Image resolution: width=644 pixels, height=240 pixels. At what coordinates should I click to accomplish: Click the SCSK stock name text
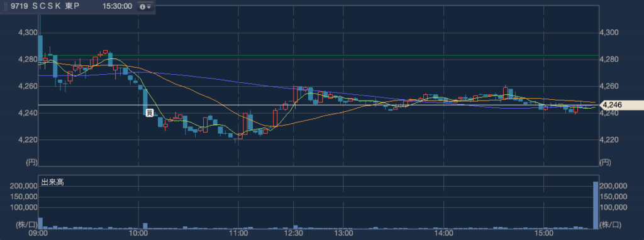coord(47,6)
